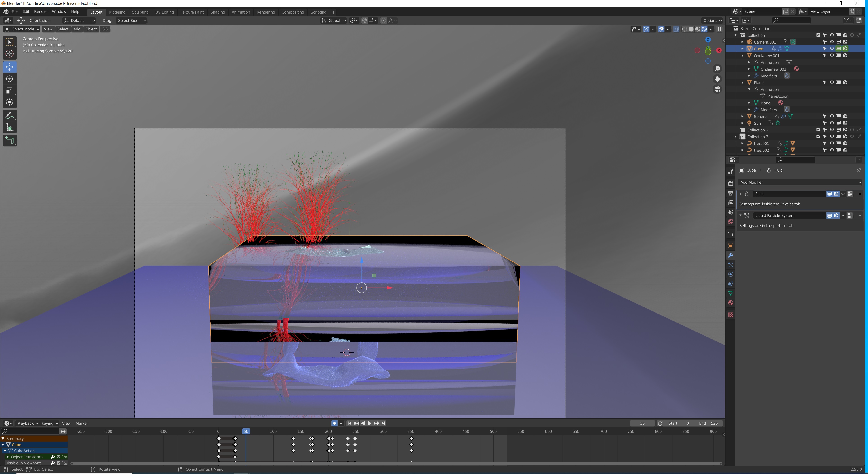The width and height of the screenshot is (868, 474).
Task: Select the Annotate pencil tool
Action: pos(9,116)
